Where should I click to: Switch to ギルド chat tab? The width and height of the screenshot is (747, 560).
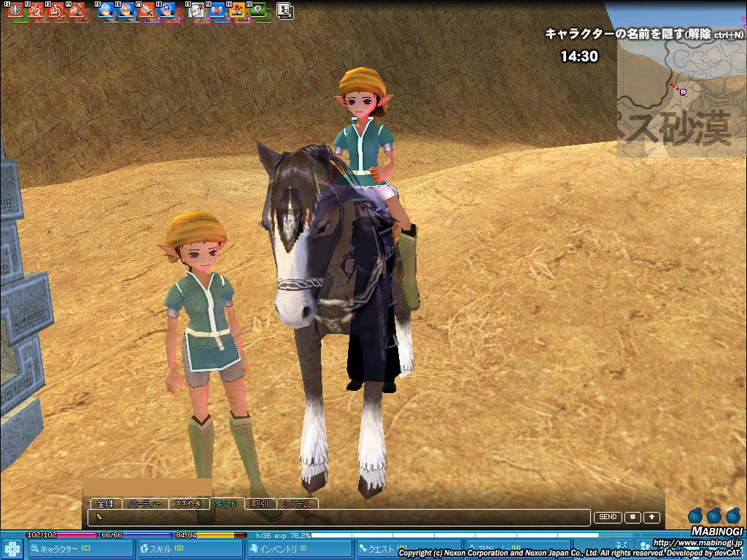pyautogui.click(x=227, y=504)
